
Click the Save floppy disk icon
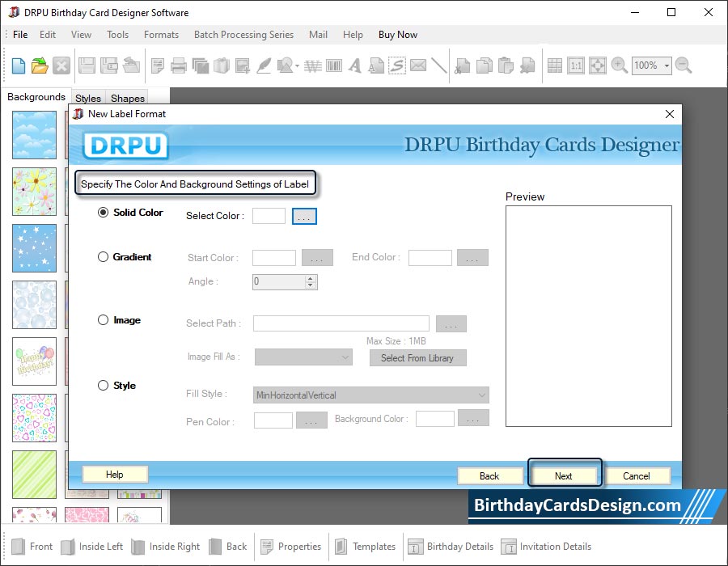87,65
